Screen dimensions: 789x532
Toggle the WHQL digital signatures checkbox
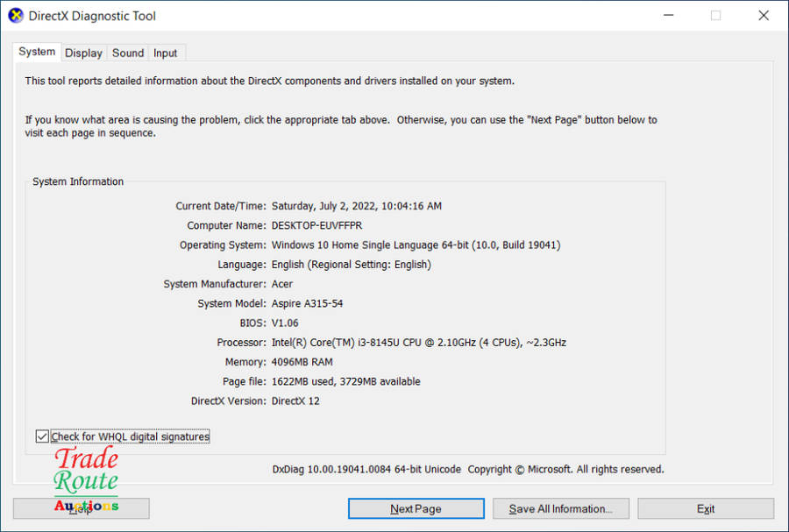coord(42,436)
